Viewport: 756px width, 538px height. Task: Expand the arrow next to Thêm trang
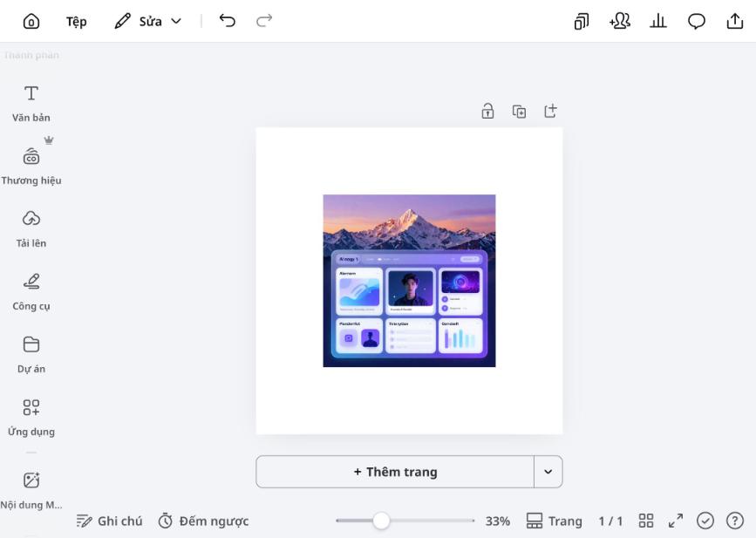click(548, 472)
